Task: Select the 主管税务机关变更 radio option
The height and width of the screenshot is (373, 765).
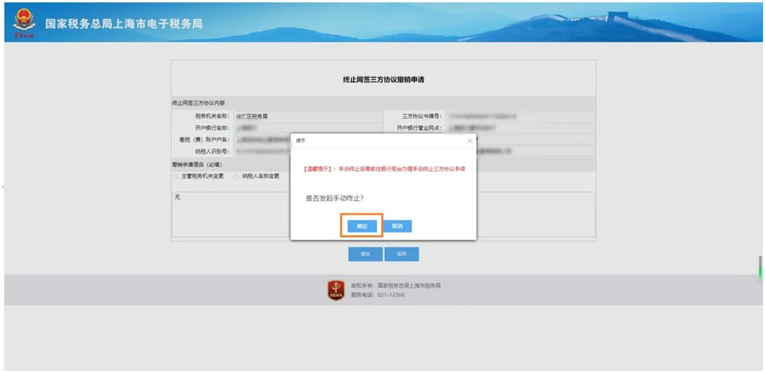Action: [176, 177]
